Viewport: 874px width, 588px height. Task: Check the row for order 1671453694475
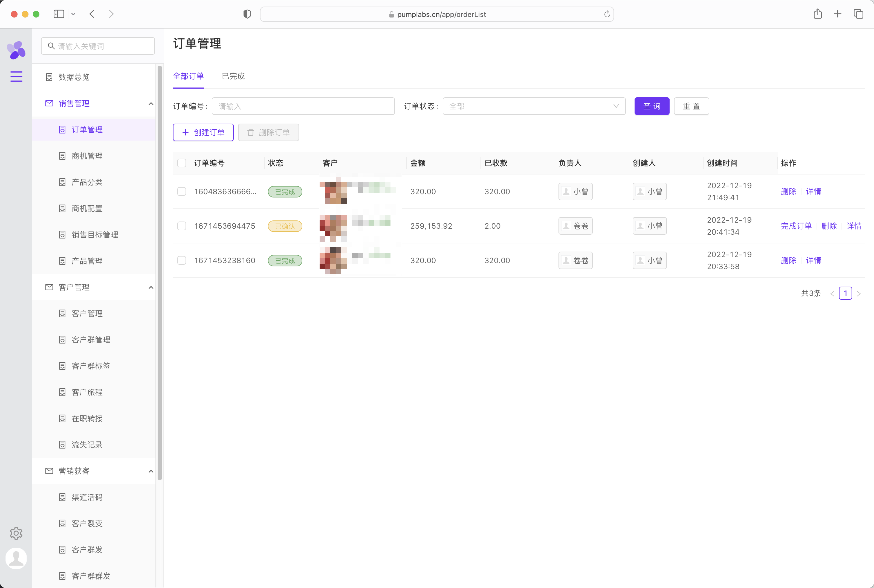click(181, 226)
